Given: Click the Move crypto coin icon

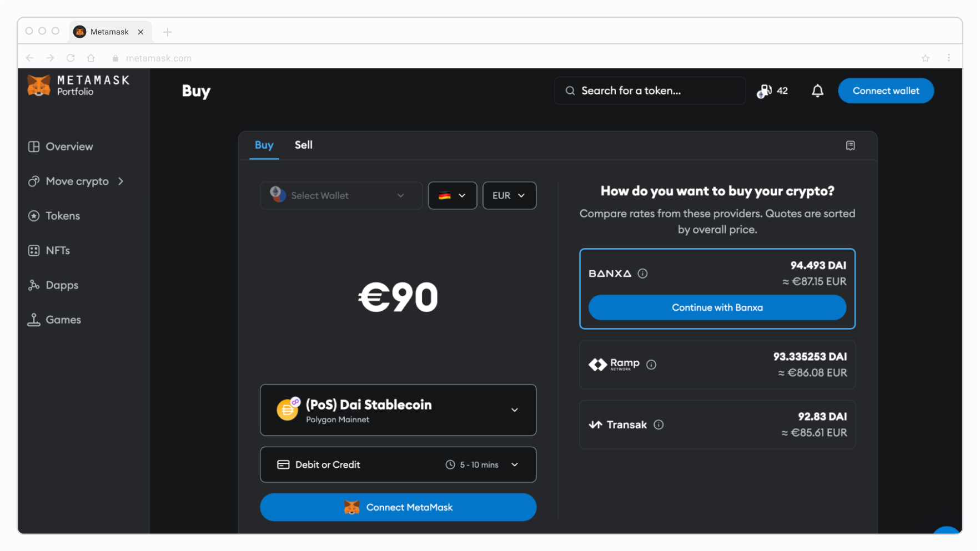Looking at the screenshot, I should coord(34,181).
